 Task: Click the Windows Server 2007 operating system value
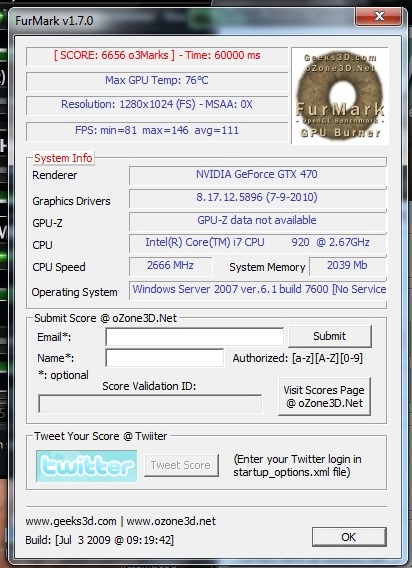258,289
